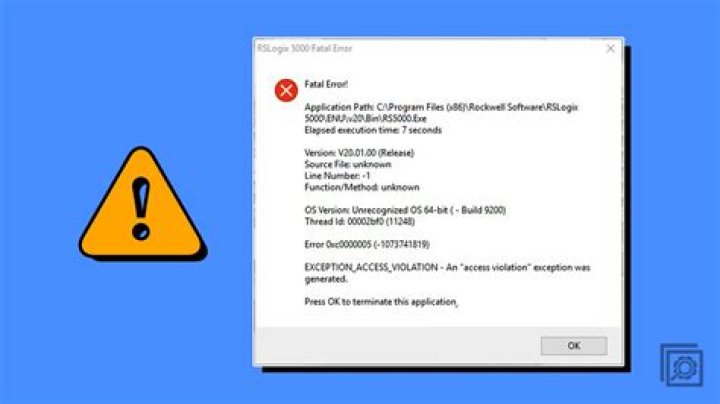Click the gray footer bar beside OK

click(397, 346)
